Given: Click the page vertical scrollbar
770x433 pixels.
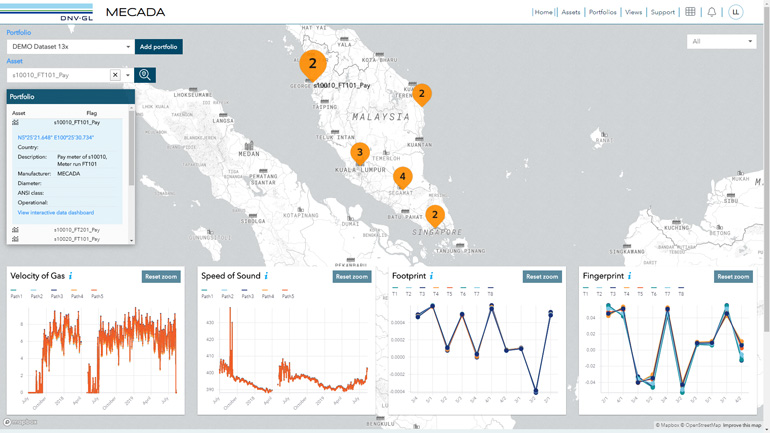Looking at the screenshot, I should [x=767, y=167].
